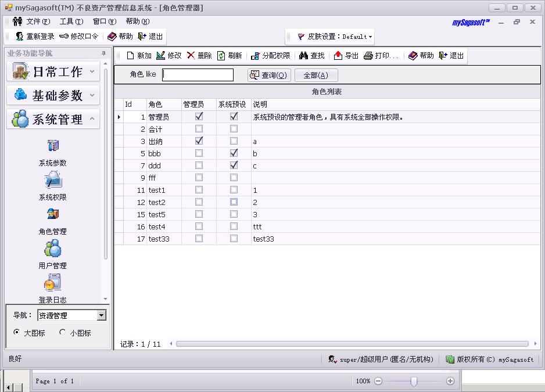545x392 pixels.
Task: Click the 角色 like search input field
Action: tap(198, 75)
